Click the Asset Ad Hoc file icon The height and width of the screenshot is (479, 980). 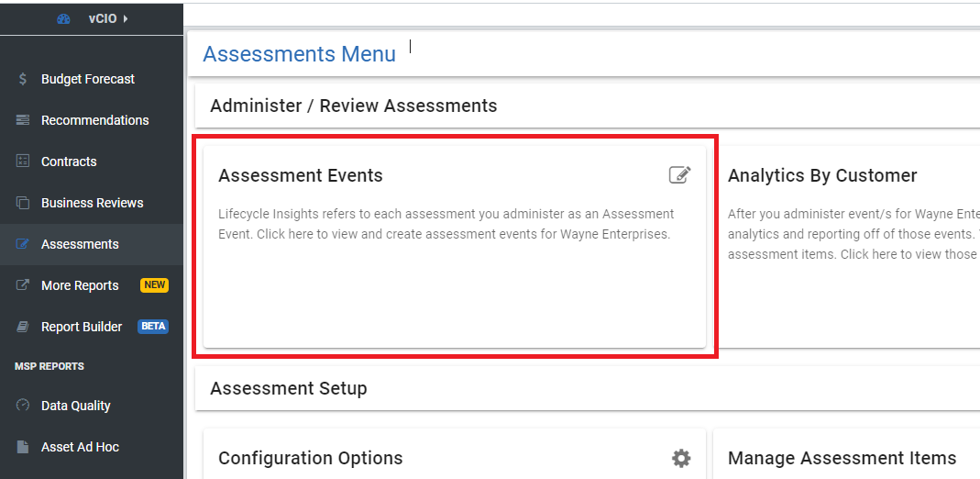click(x=23, y=447)
